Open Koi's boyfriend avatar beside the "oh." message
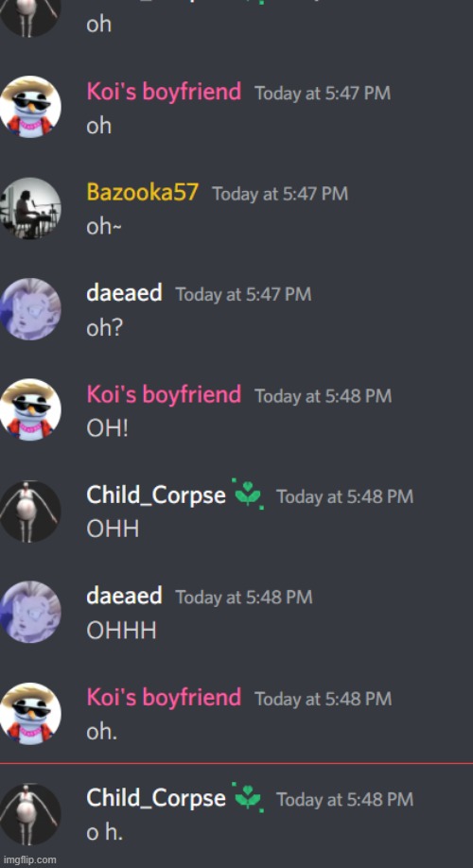 click(x=30, y=714)
